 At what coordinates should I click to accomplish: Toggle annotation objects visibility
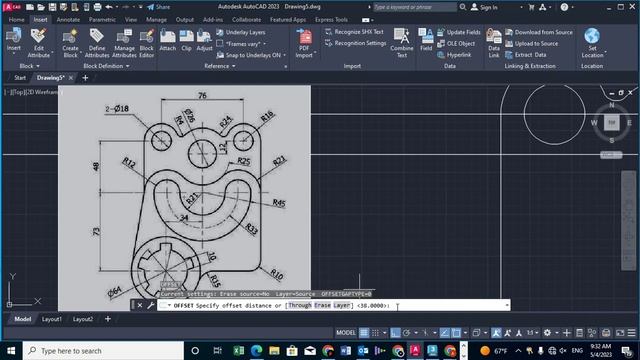(496, 333)
